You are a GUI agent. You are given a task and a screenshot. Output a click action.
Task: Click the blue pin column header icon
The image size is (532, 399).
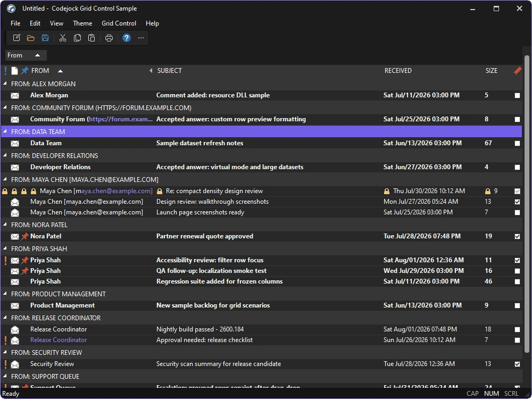click(x=24, y=71)
